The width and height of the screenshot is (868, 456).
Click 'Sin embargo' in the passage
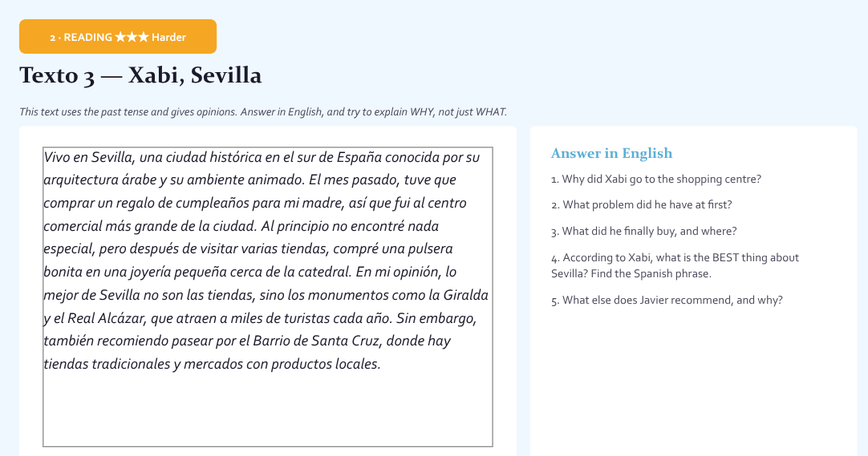(436, 318)
